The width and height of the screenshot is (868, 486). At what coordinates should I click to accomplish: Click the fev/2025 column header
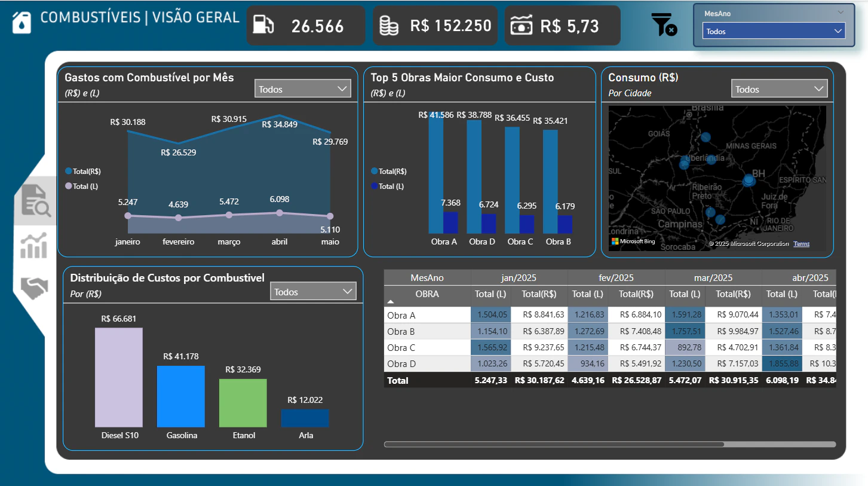coord(616,277)
